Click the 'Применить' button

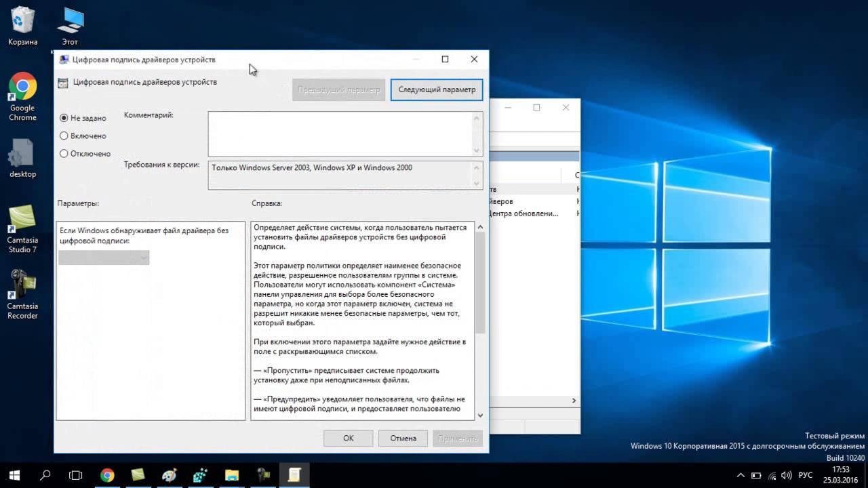pos(458,438)
